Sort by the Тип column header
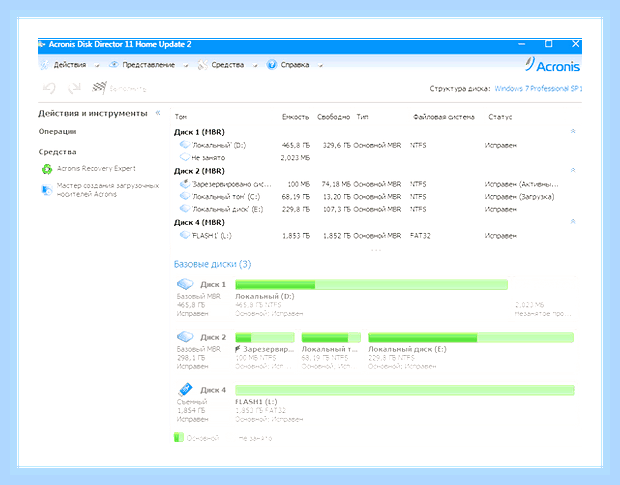620x485 pixels. coord(362,117)
